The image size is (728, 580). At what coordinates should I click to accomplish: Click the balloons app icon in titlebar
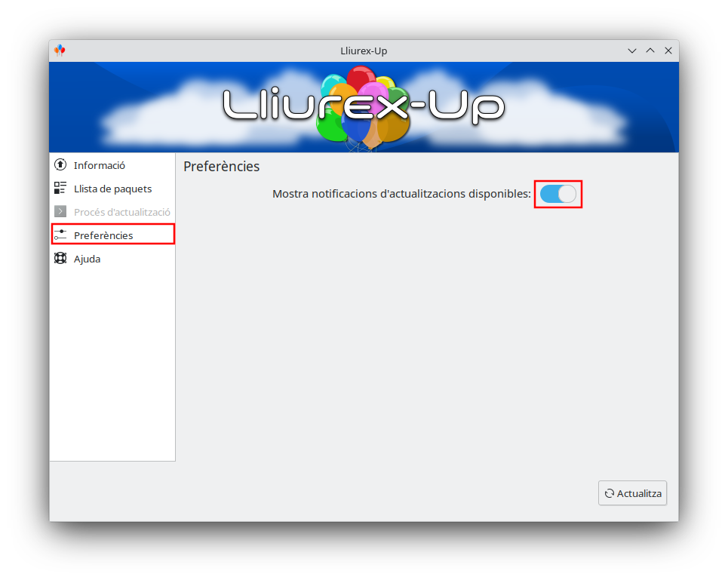[x=60, y=50]
